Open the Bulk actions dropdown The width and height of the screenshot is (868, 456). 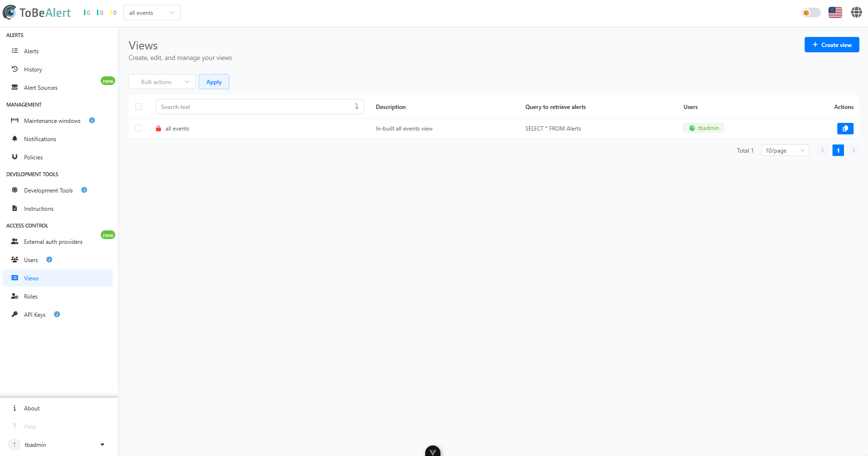162,82
